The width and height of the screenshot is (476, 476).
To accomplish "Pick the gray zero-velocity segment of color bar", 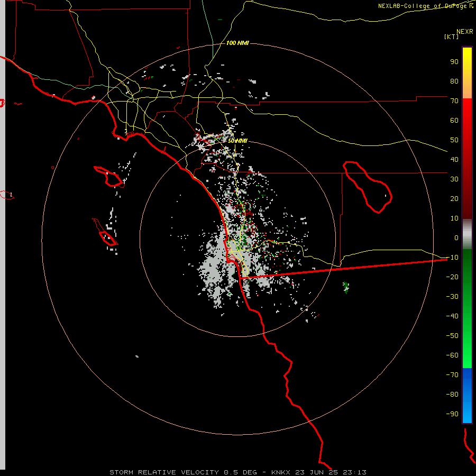I will pyautogui.click(x=467, y=234).
